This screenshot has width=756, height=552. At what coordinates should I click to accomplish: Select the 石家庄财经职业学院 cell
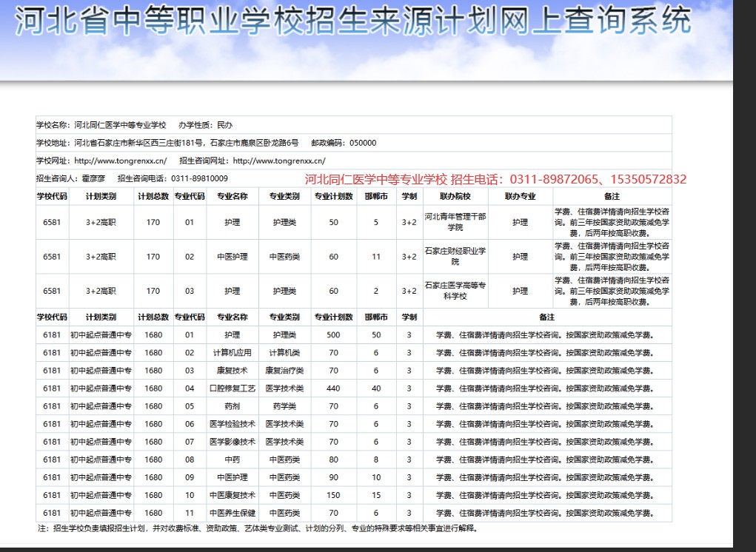click(x=455, y=257)
